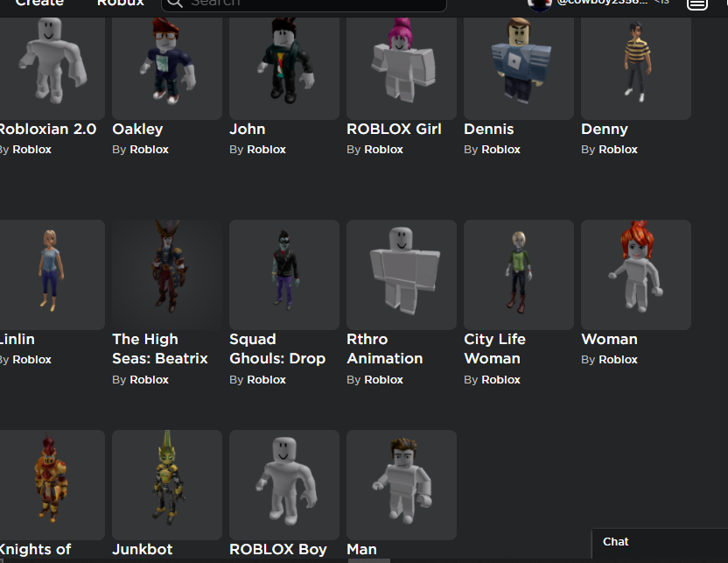This screenshot has width=728, height=563.
Task: Click the search magnifier icon
Action: point(175,3)
